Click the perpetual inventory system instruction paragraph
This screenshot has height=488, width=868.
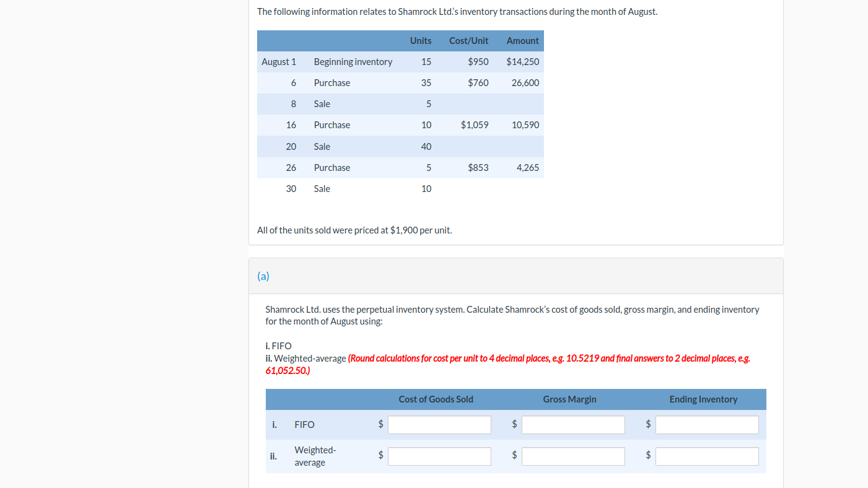coord(512,315)
